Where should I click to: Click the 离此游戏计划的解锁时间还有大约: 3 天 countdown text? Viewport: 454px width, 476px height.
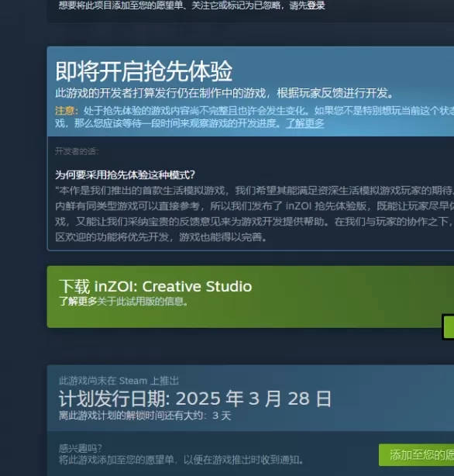click(x=145, y=416)
